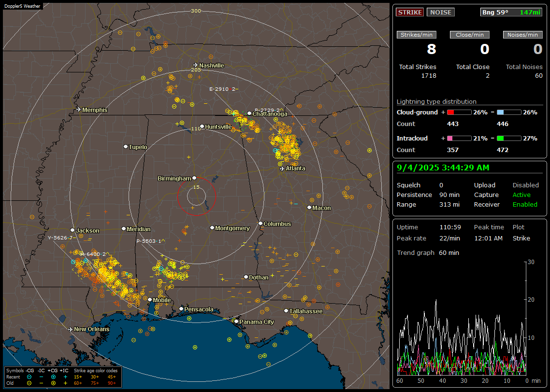Click the Chattanooga city marker
The image size is (550, 392).
249,113
